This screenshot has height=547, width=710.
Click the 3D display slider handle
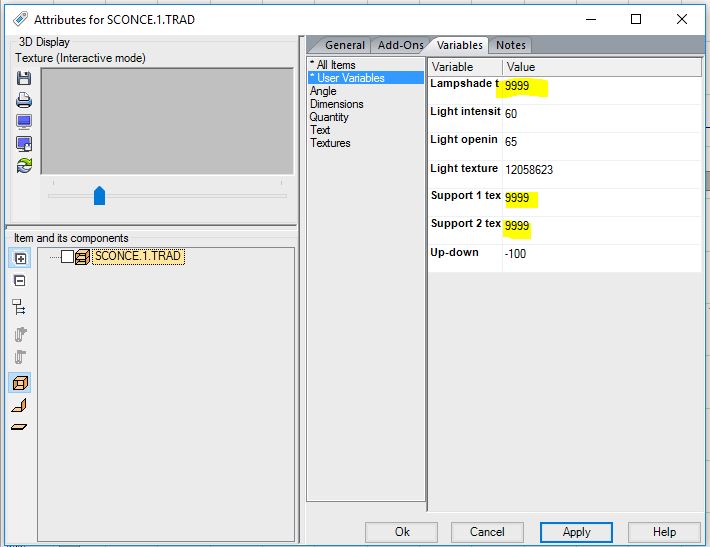[x=99, y=195]
